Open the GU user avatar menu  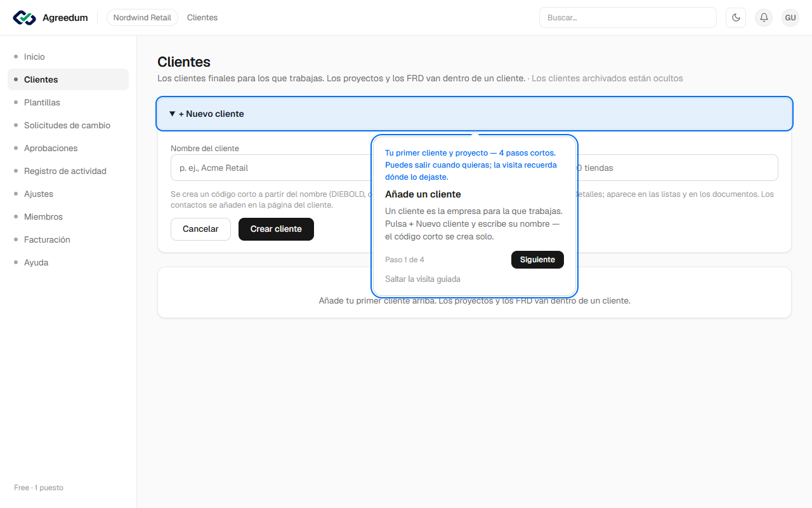point(790,18)
